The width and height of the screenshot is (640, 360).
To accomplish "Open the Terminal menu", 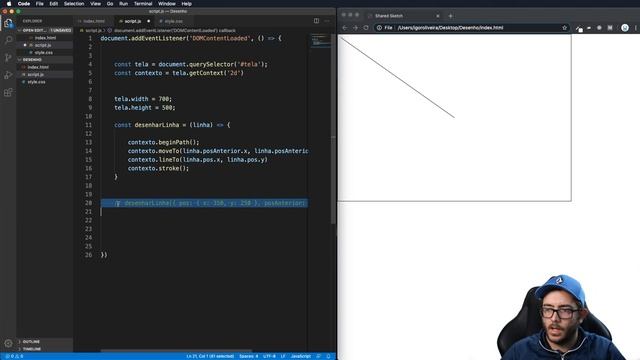I will pos(143,4).
